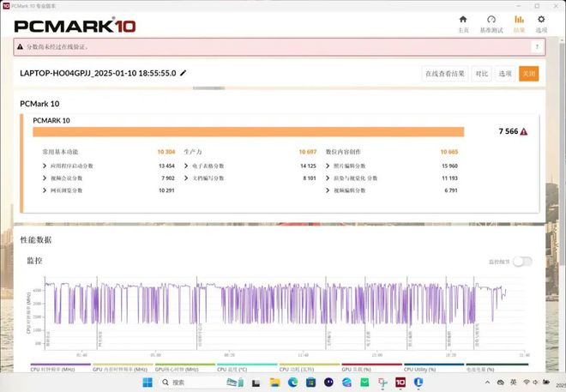
Task: Select CPU temperature (°C) legend
Action: [x=247, y=367]
